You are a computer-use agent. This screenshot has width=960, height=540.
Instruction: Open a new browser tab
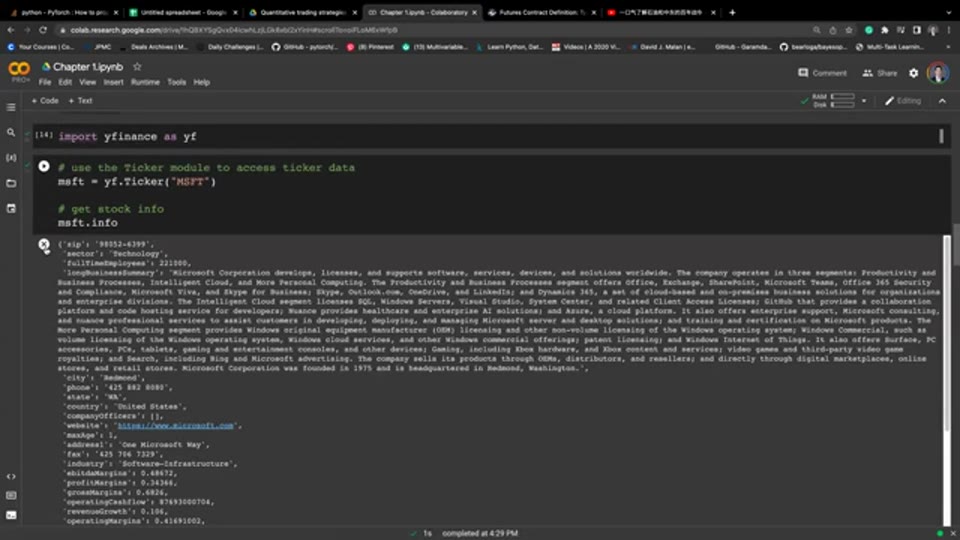[x=732, y=12]
